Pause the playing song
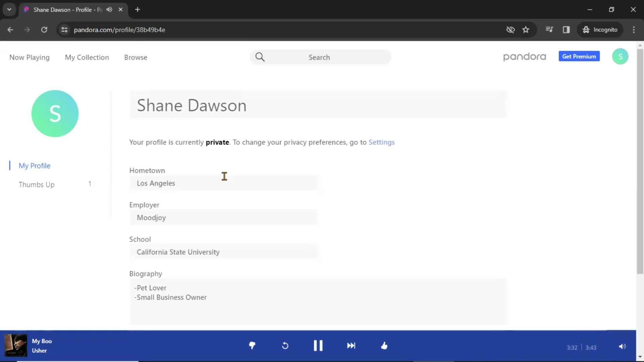This screenshot has width=644, height=362. [318, 346]
